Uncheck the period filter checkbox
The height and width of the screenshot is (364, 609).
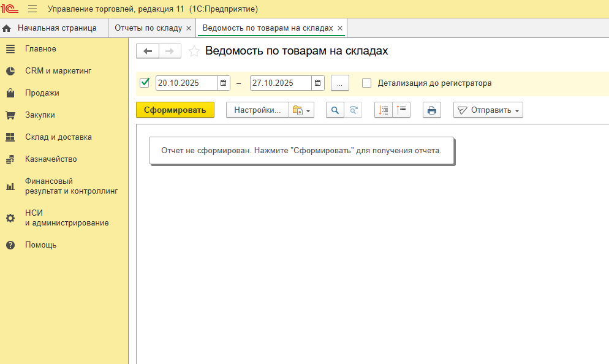tap(145, 83)
